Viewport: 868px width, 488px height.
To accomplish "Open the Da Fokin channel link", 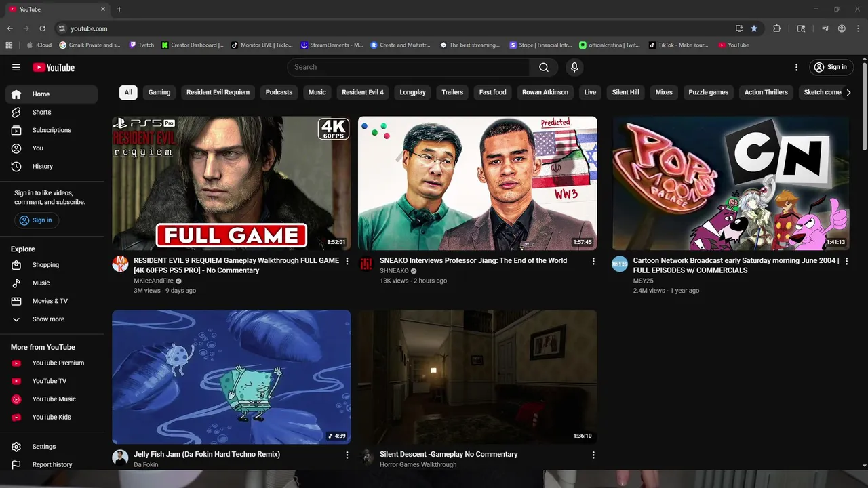I will (146, 465).
